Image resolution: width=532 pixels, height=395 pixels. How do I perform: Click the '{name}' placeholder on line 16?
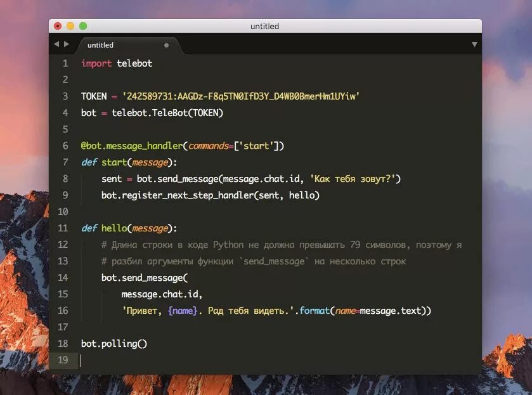coord(183,311)
